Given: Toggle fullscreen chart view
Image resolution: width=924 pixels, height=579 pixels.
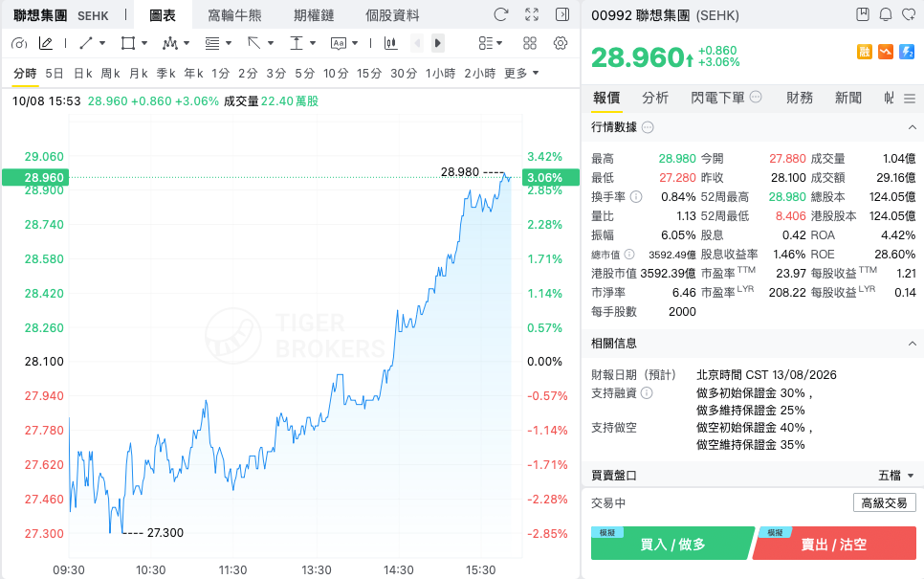Looking at the screenshot, I should pos(532,14).
